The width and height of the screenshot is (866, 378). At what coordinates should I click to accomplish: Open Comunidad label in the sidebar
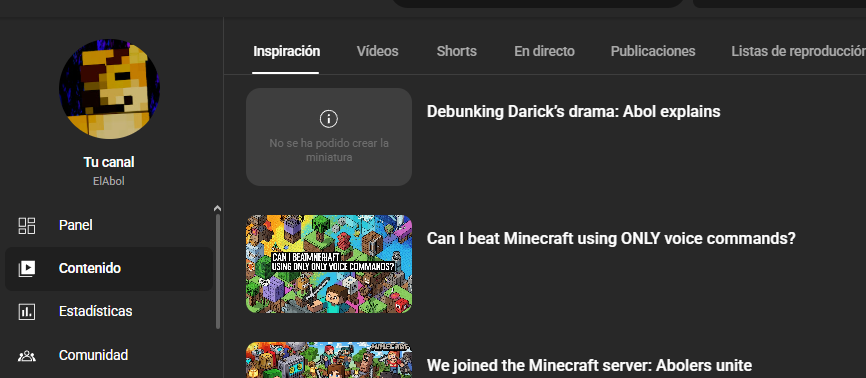(x=93, y=355)
